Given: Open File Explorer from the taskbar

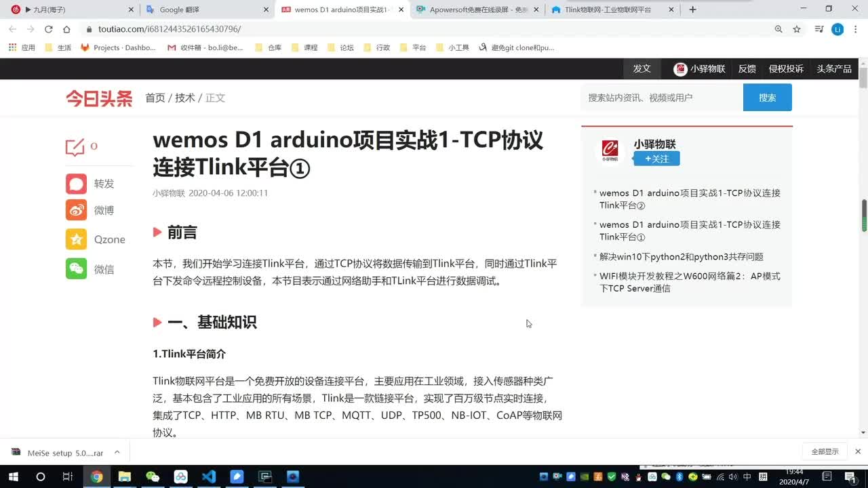Looking at the screenshot, I should 124,476.
